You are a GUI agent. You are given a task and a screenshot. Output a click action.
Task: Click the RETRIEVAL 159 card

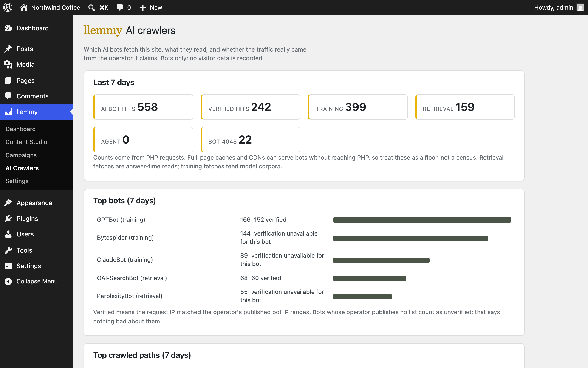coord(465,107)
